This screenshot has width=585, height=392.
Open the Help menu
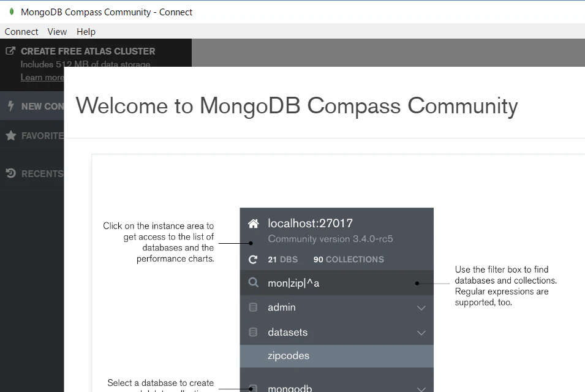point(86,32)
